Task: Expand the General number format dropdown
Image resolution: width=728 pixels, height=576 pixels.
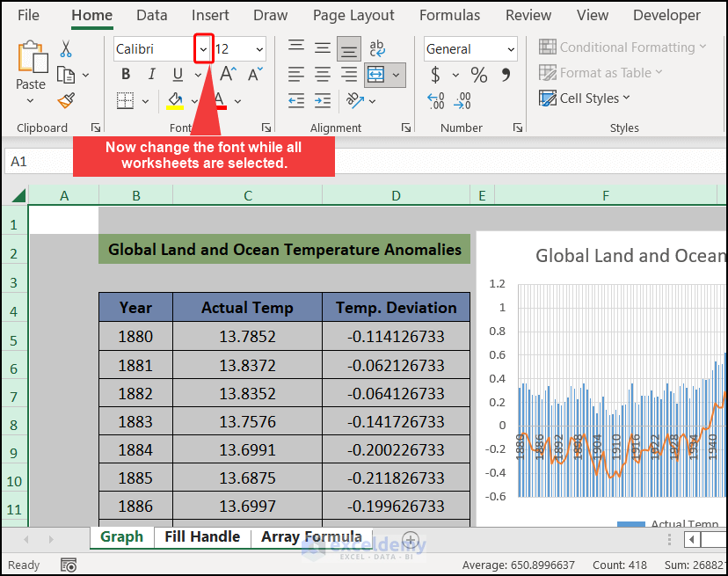Action: click(x=511, y=49)
